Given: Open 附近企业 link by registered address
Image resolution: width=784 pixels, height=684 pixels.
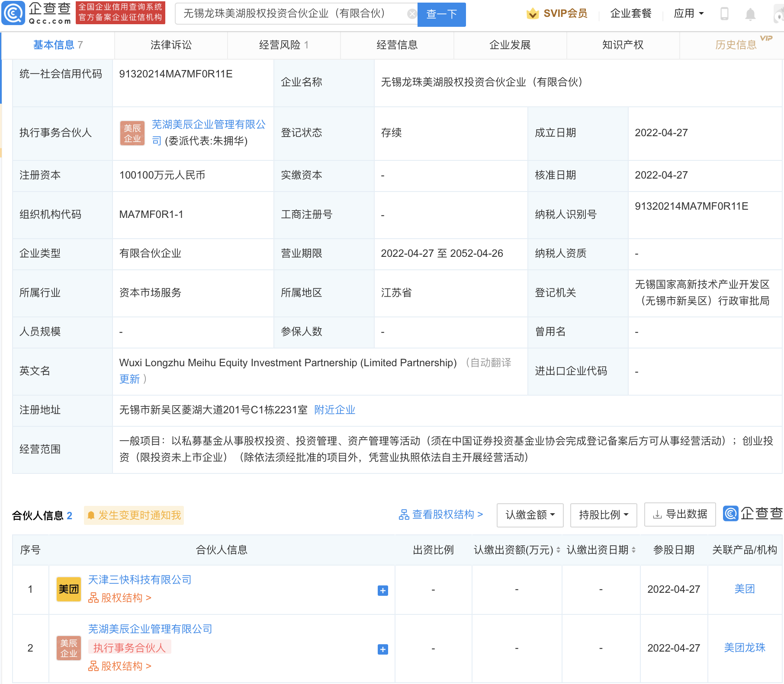Looking at the screenshot, I should pos(334,410).
